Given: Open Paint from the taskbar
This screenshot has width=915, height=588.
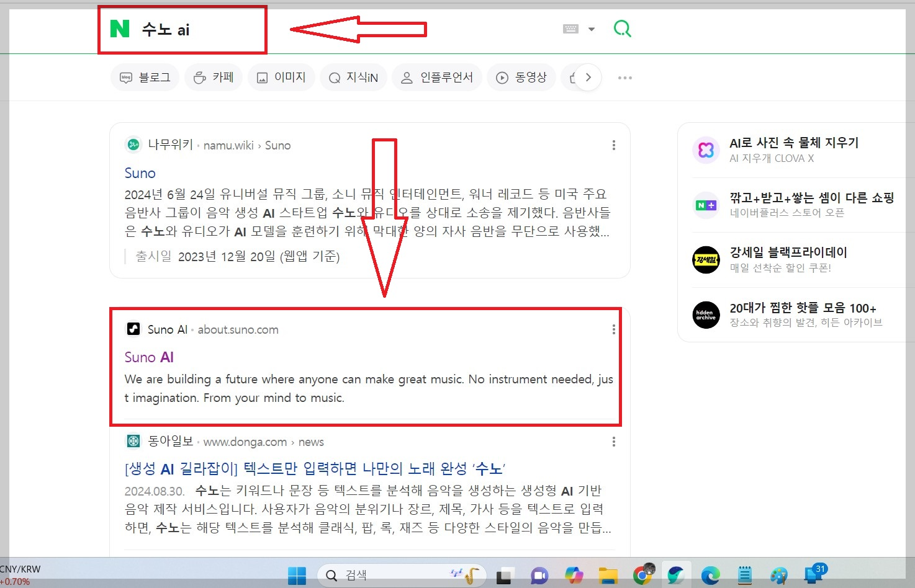Looking at the screenshot, I should [779, 576].
